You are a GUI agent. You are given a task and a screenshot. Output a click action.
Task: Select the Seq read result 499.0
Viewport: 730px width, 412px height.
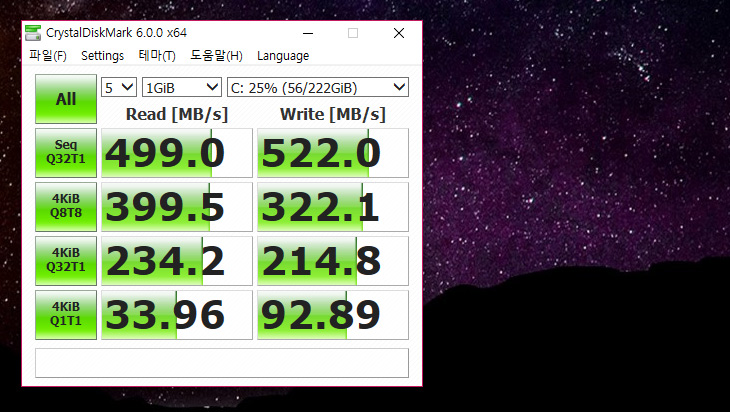click(x=177, y=153)
